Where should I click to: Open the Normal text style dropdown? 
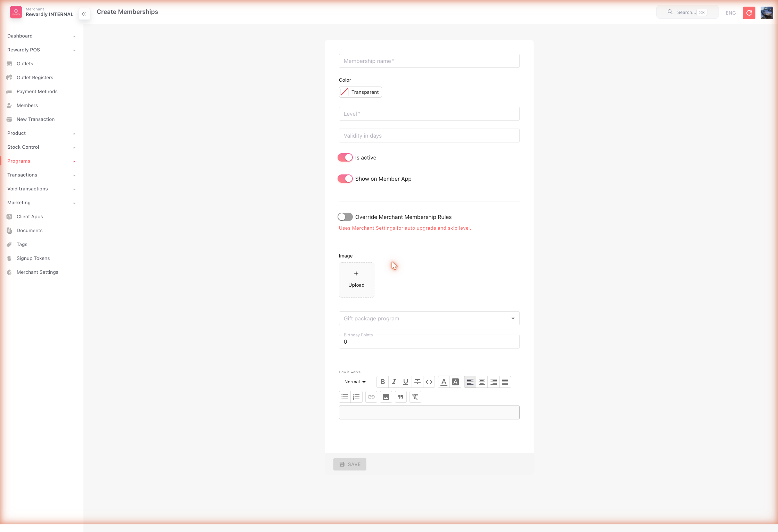[355, 382]
